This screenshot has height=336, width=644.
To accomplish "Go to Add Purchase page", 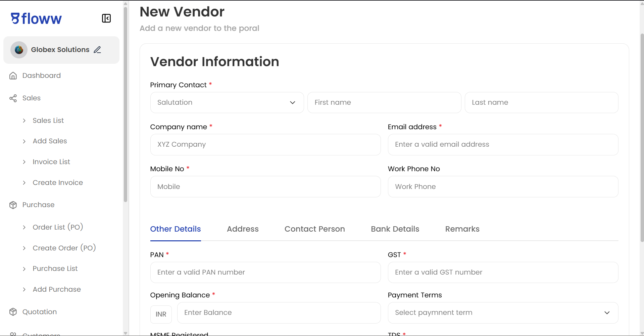I will pyautogui.click(x=57, y=289).
